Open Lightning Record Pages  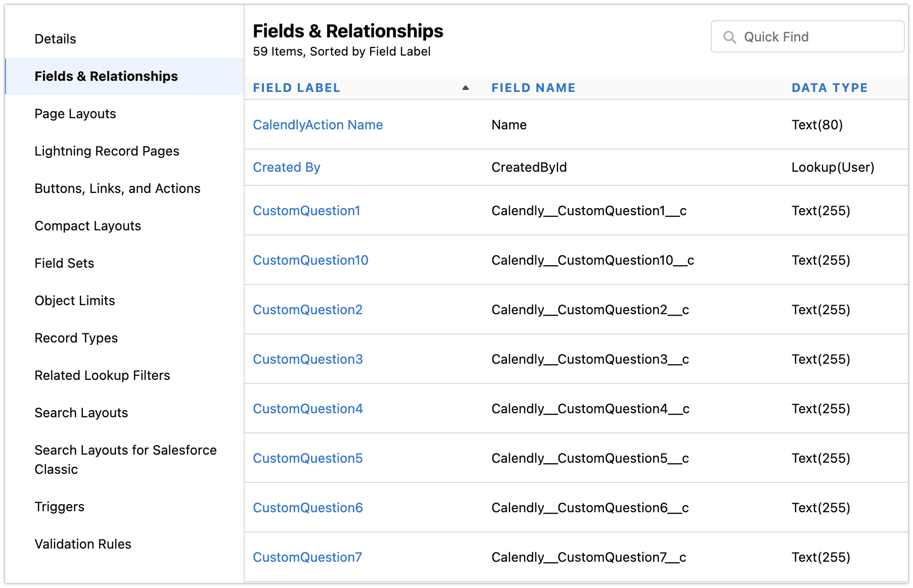[106, 151]
